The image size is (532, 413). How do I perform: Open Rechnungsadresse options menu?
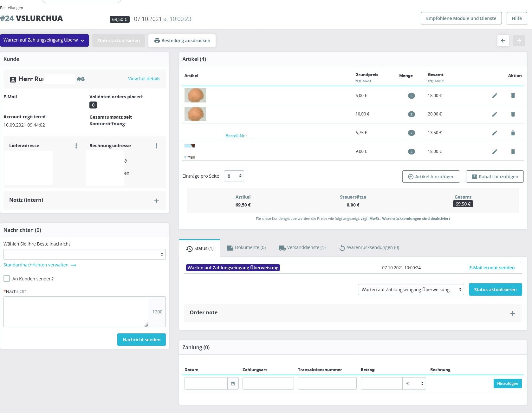(156, 146)
